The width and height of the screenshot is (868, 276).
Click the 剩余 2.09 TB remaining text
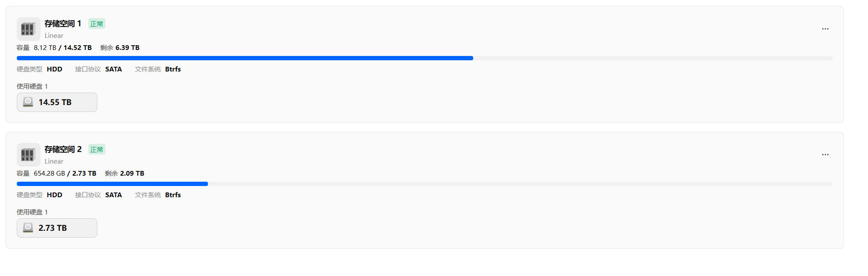[x=124, y=174]
